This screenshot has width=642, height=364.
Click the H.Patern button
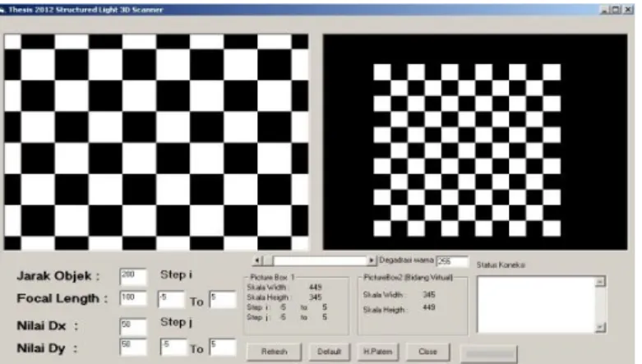pyautogui.click(x=377, y=352)
